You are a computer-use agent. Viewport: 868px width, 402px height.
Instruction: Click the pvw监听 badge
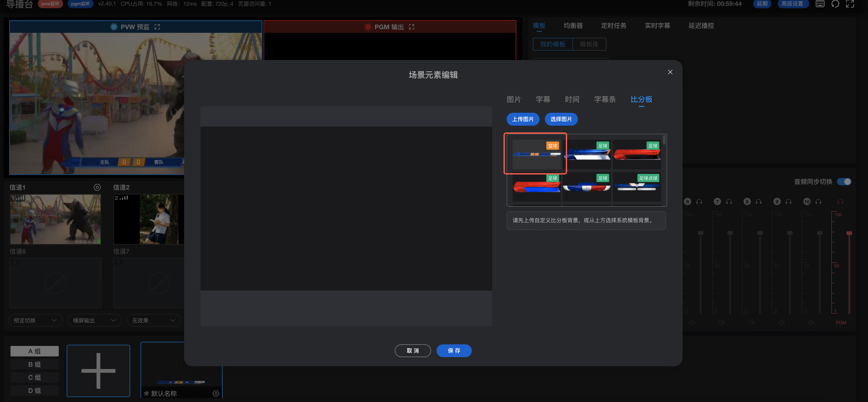point(50,4)
